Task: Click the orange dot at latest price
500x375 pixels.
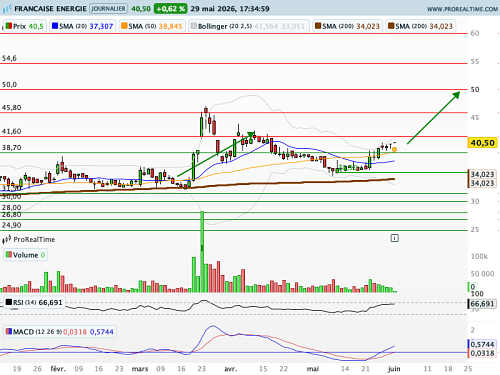Action: (x=394, y=149)
